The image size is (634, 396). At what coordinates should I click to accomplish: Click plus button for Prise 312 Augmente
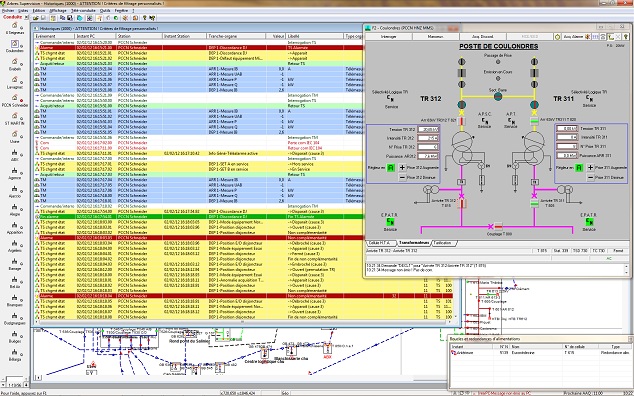point(402,167)
